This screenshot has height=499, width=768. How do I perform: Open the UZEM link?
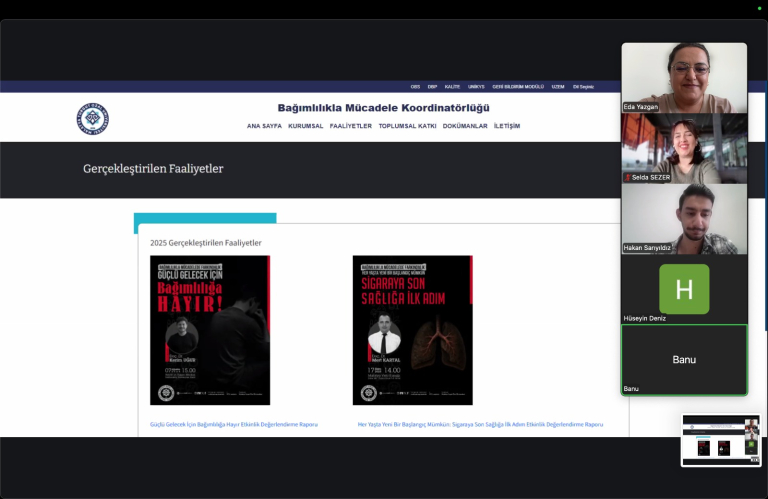click(556, 87)
